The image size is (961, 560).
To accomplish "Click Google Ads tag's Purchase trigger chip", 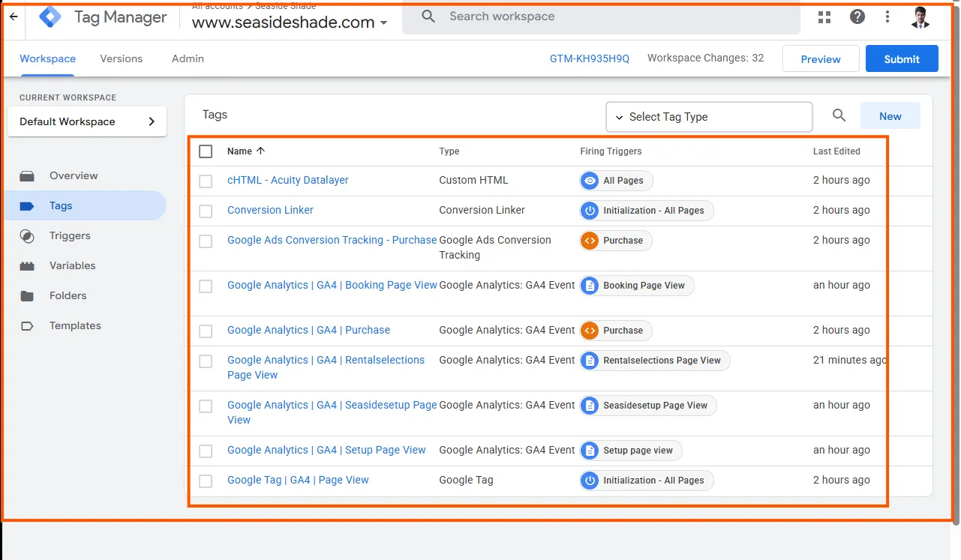I will point(616,241).
